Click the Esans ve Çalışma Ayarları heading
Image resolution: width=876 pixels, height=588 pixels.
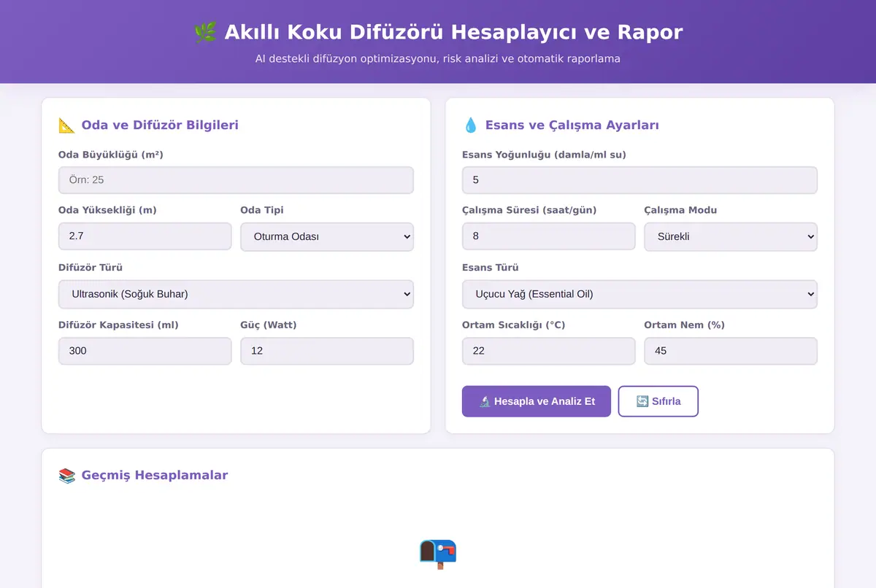point(572,125)
